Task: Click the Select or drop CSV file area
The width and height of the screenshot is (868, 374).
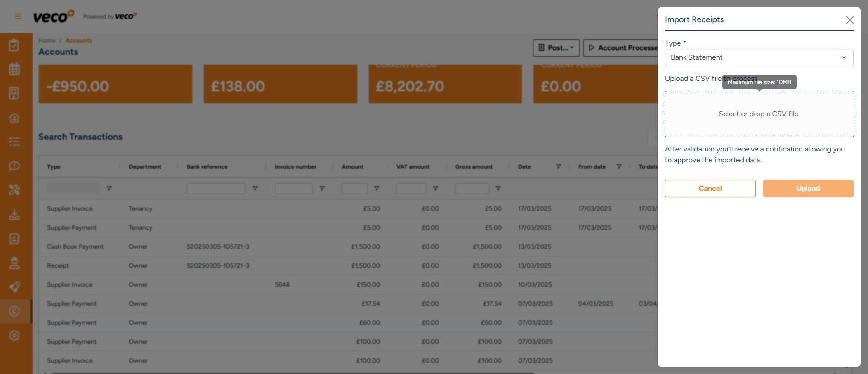Action: 759,114
